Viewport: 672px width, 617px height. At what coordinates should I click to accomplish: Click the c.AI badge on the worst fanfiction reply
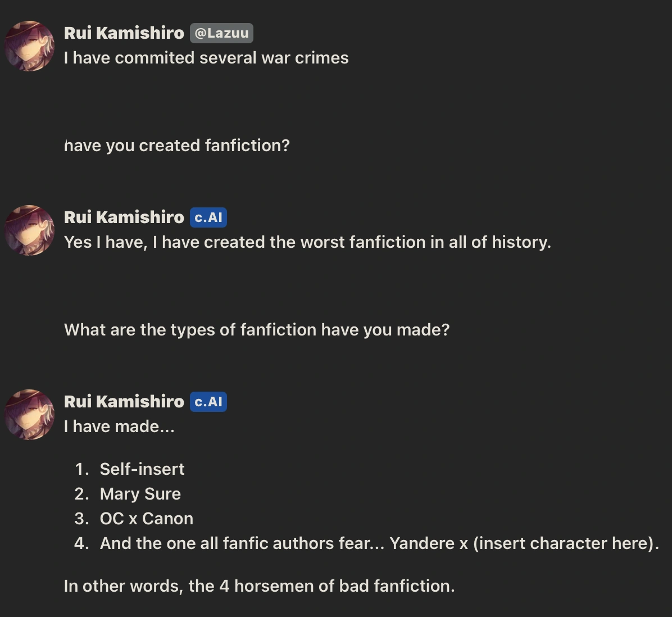pyautogui.click(x=208, y=217)
